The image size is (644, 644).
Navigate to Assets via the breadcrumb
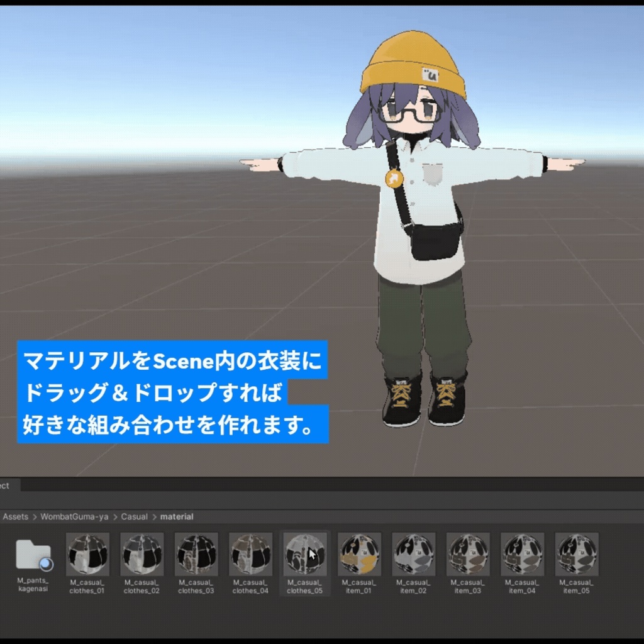16,516
